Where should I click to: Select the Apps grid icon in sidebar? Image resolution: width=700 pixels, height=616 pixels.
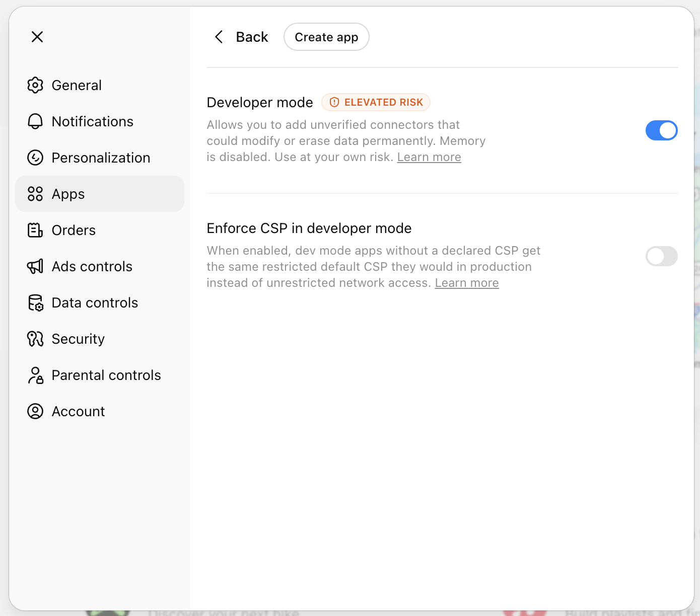click(x=35, y=194)
